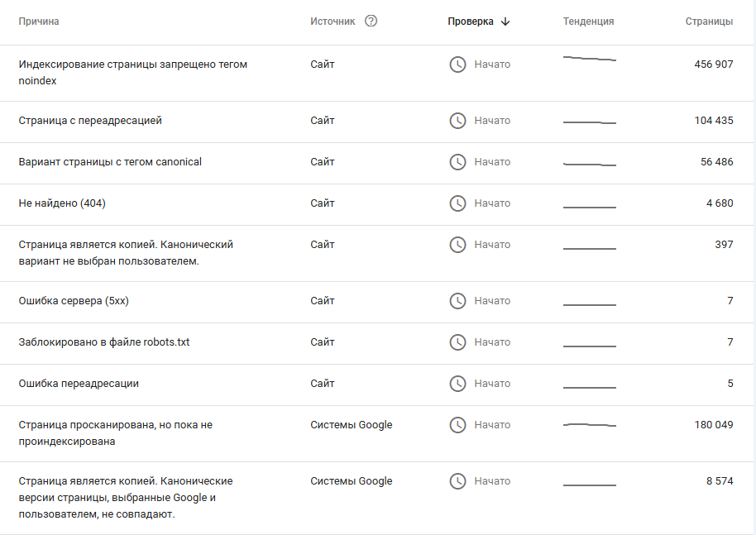
Task: Click the Страницы column header
Action: pyautogui.click(x=709, y=21)
